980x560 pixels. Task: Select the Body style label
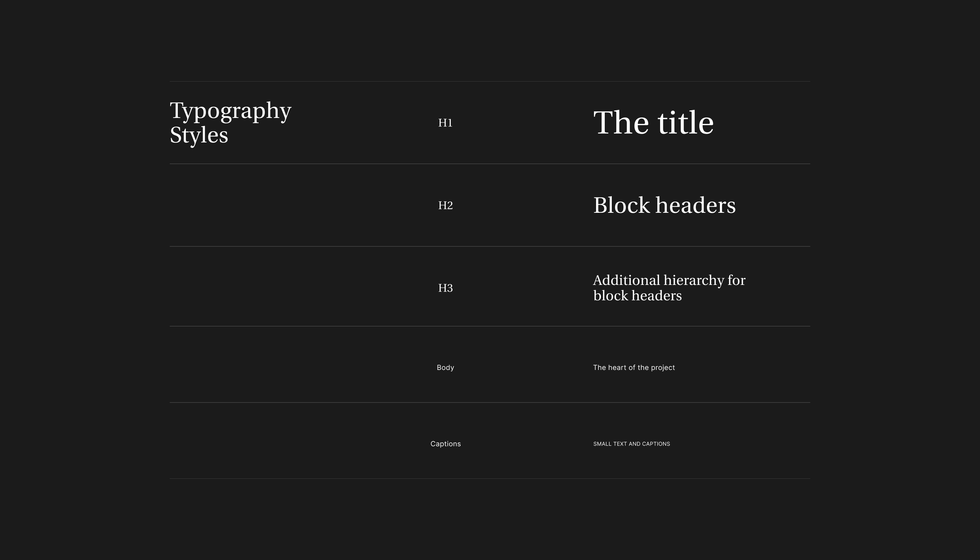(x=446, y=368)
